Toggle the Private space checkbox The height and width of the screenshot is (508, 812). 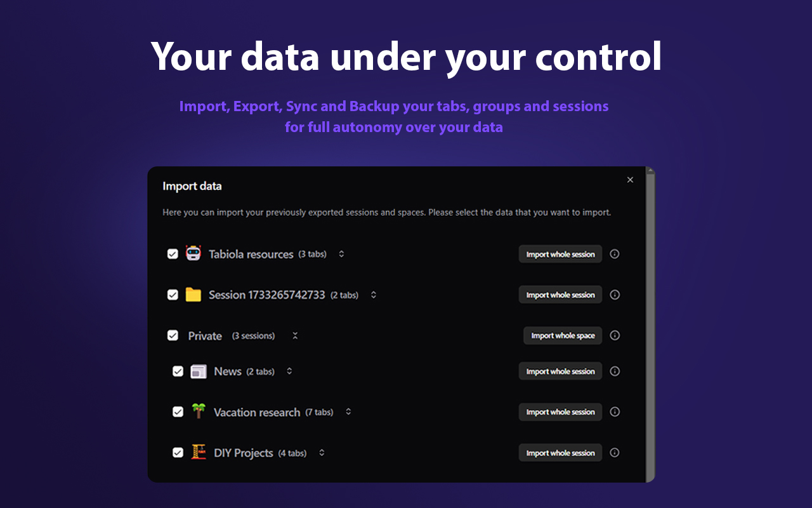coord(173,335)
